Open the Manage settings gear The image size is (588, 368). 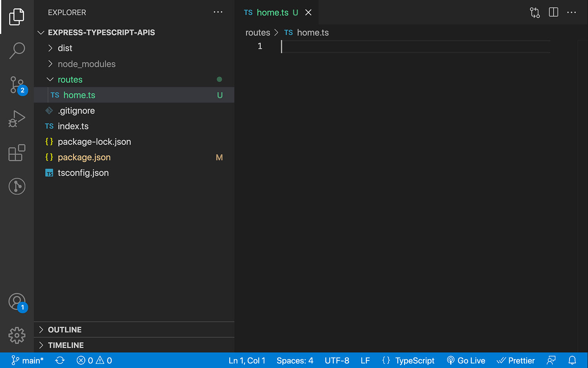pos(17,335)
